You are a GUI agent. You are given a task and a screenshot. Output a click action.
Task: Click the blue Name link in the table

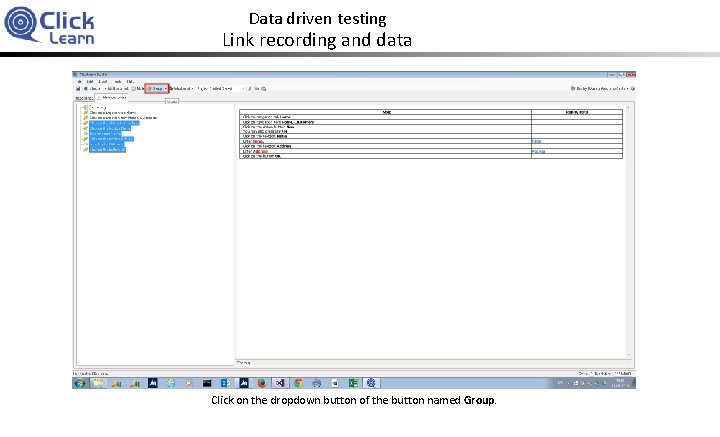coord(537,141)
